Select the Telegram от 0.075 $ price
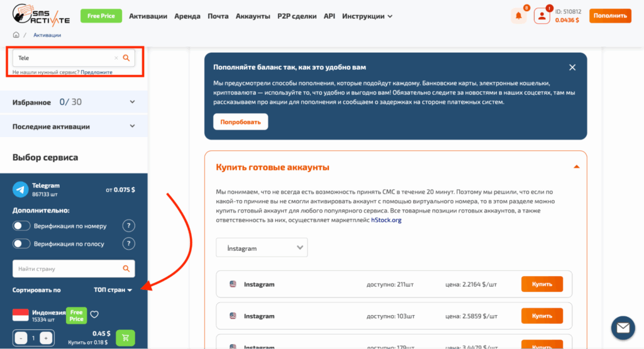This screenshot has width=644, height=349. pos(120,190)
